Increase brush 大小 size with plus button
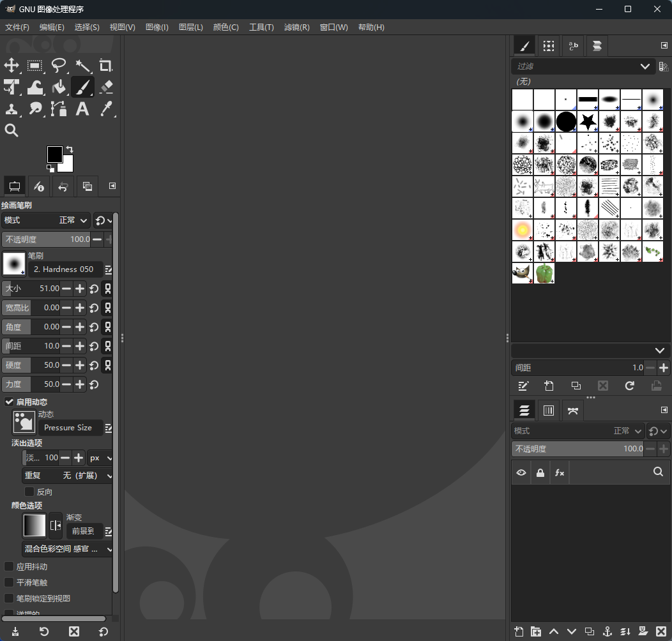The image size is (672, 641). (80, 289)
